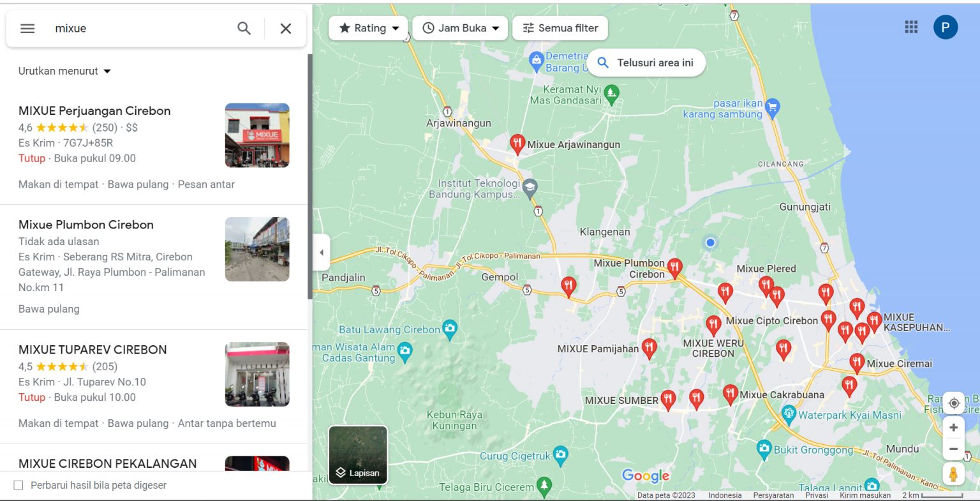The height and width of the screenshot is (501, 980).
Task: Clear search with the X icon
Action: pyautogui.click(x=285, y=28)
